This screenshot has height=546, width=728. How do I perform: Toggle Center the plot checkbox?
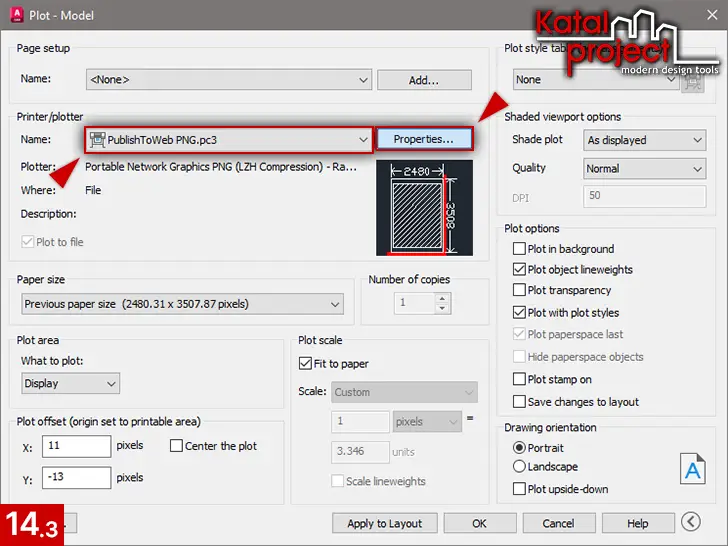tap(177, 446)
